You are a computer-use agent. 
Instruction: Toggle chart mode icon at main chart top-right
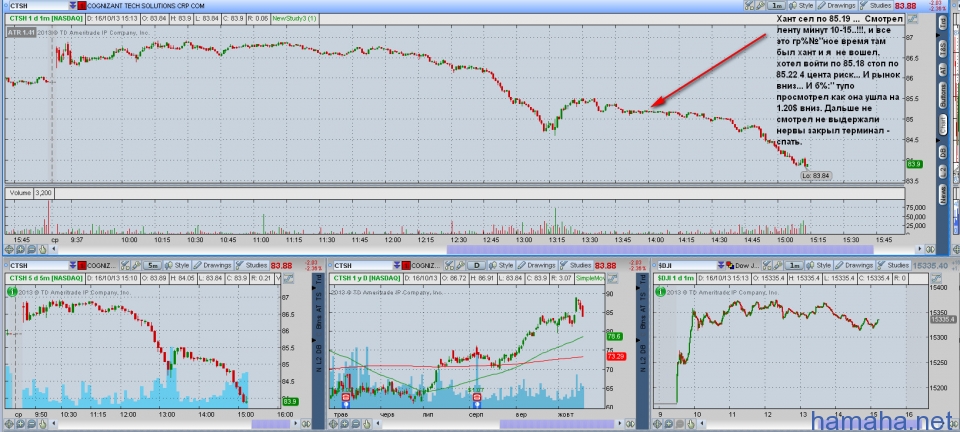[912, 18]
